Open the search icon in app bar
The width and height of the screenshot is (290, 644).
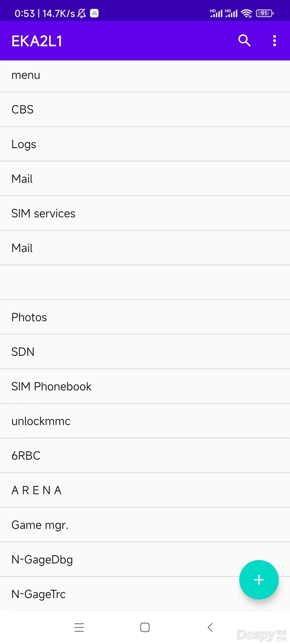tap(244, 41)
